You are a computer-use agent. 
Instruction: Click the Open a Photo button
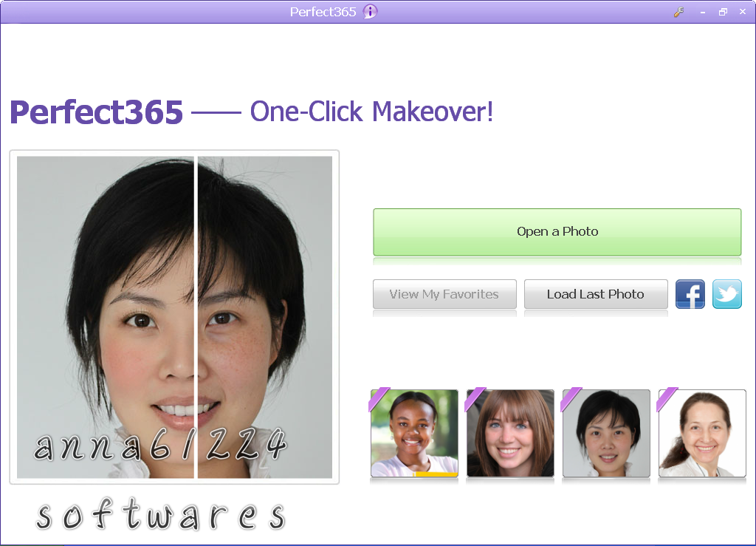click(557, 232)
